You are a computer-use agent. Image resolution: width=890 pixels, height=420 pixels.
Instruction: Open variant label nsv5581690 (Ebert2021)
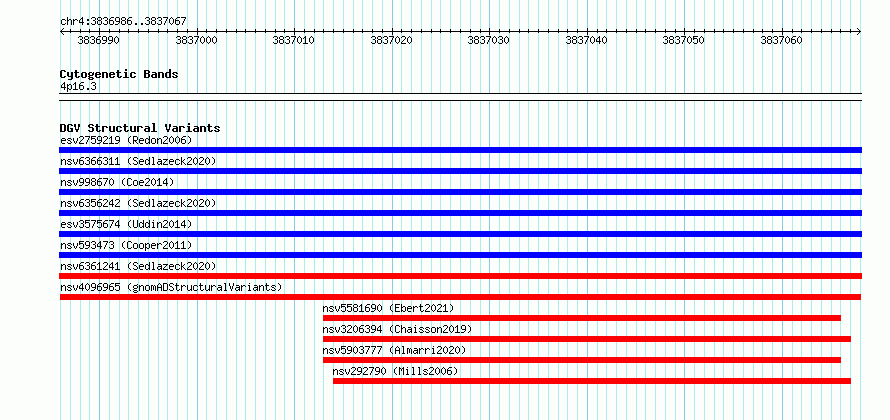point(388,308)
